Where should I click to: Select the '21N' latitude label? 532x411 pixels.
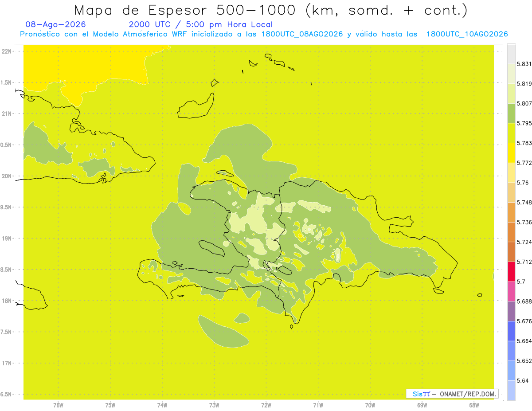8,114
